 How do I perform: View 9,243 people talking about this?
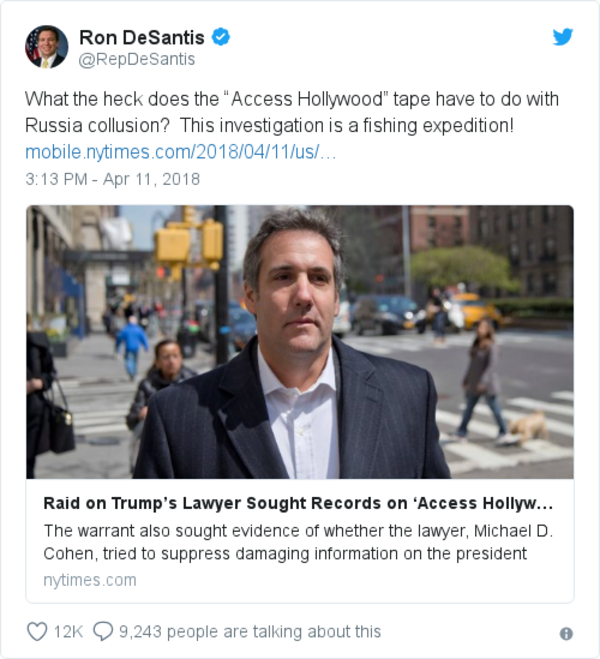pyautogui.click(x=250, y=632)
